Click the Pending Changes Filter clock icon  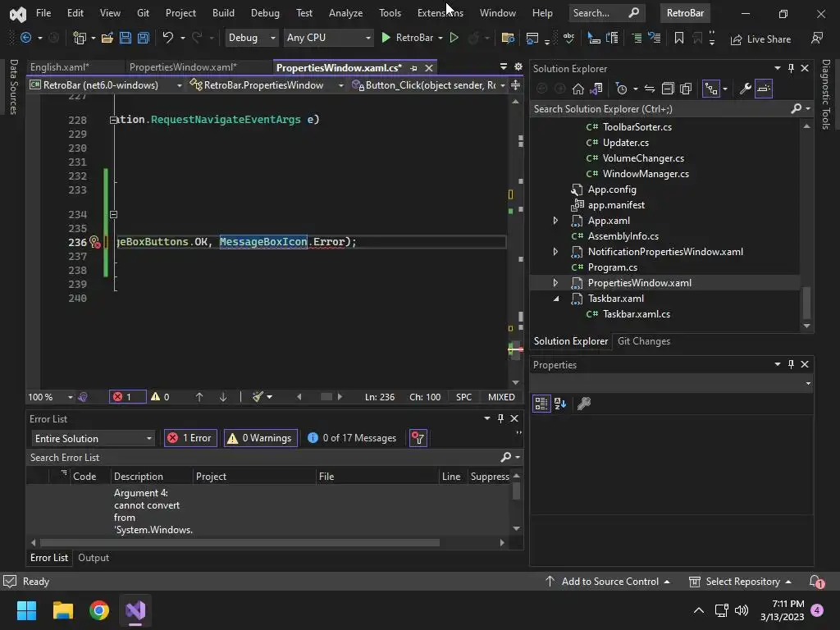tap(622, 89)
